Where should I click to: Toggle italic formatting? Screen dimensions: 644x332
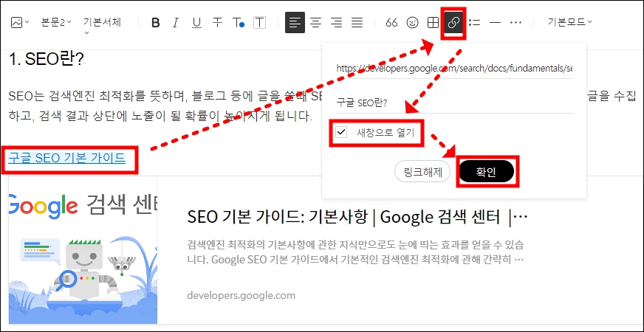pos(176,23)
